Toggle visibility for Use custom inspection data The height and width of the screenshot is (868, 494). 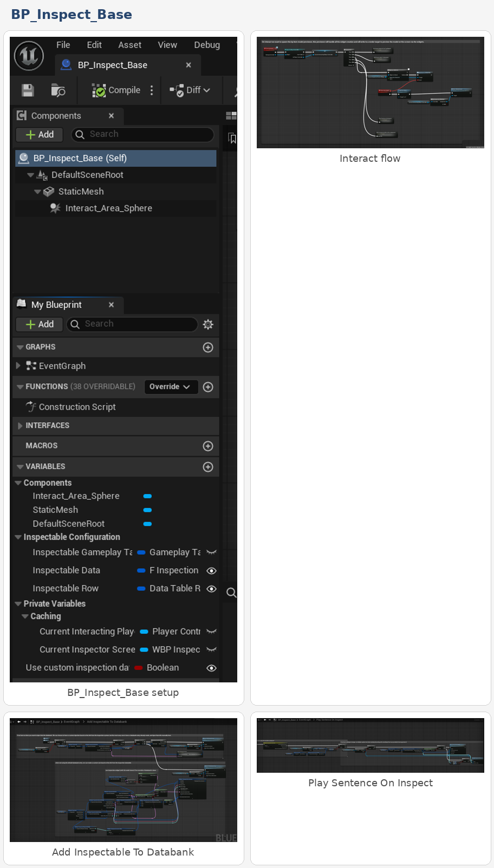[x=211, y=668]
